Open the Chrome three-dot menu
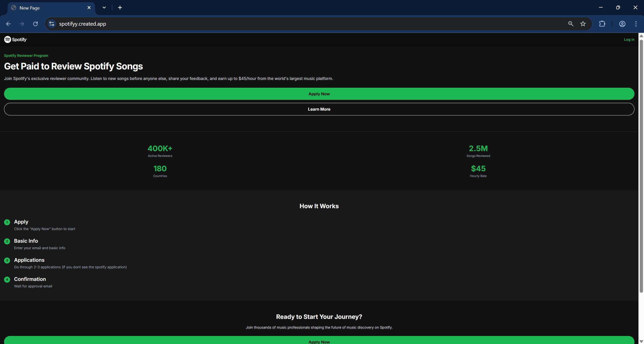This screenshot has height=344, width=644. coord(636,24)
